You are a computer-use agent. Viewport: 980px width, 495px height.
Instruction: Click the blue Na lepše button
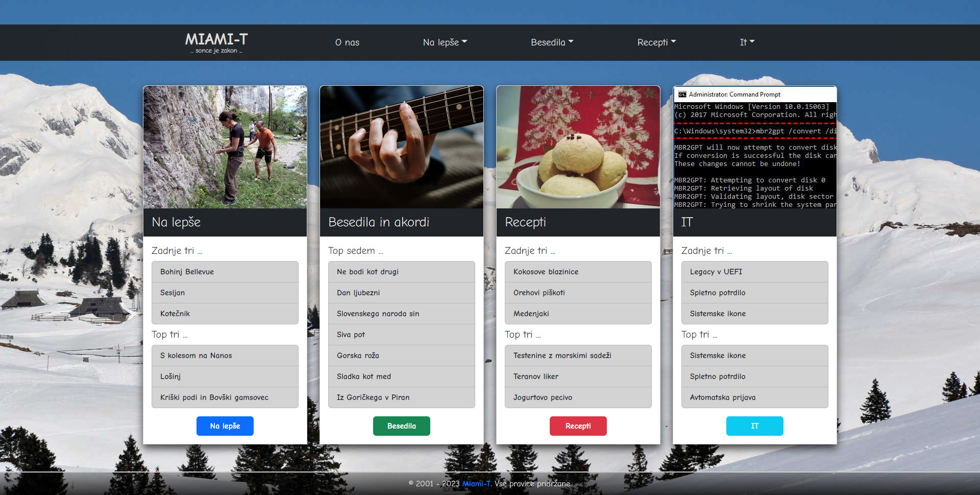pos(225,426)
